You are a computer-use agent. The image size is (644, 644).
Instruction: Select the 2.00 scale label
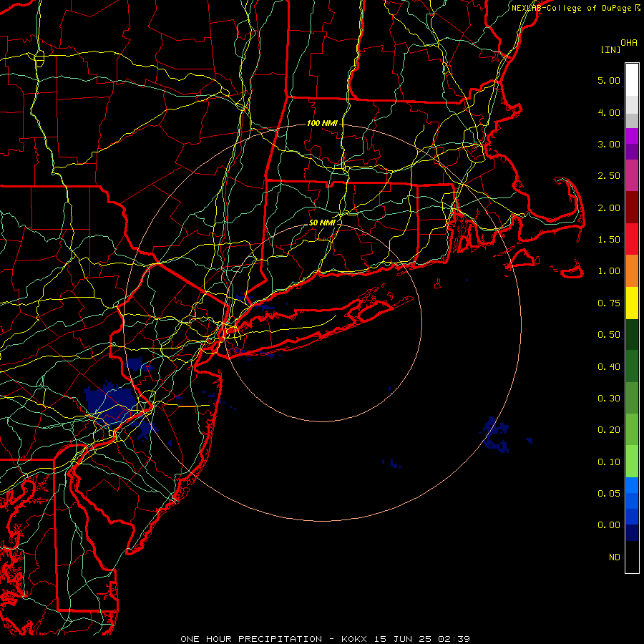609,208
